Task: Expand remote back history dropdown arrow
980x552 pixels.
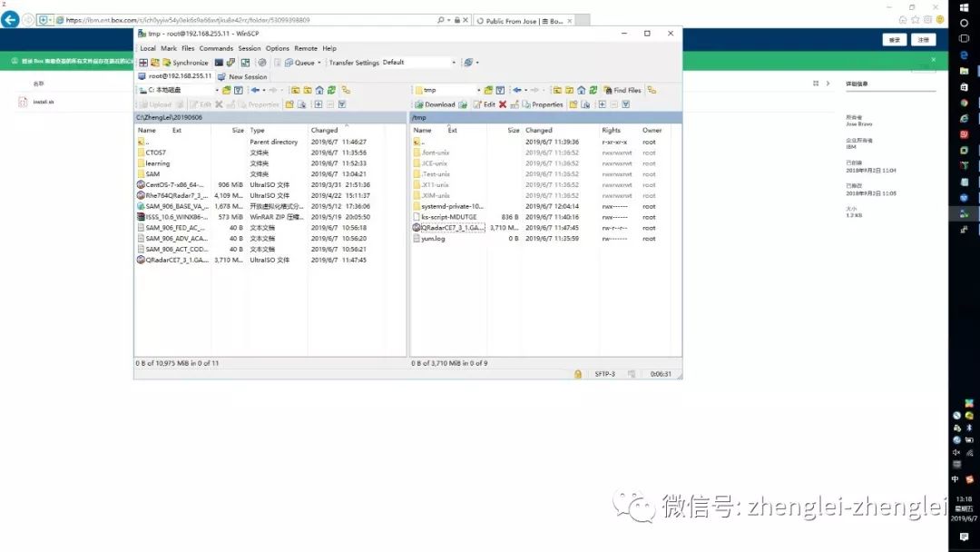Action: [x=525, y=90]
